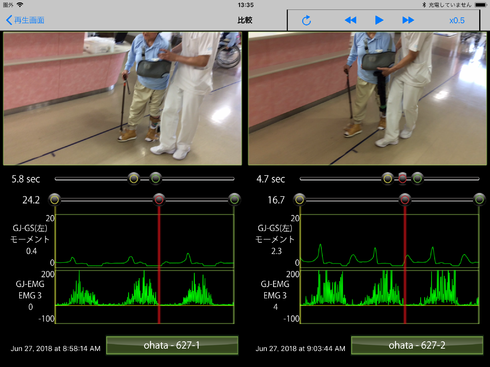Tap the '16.7' time value
The width and height of the screenshot is (490, 367).
(x=276, y=200)
